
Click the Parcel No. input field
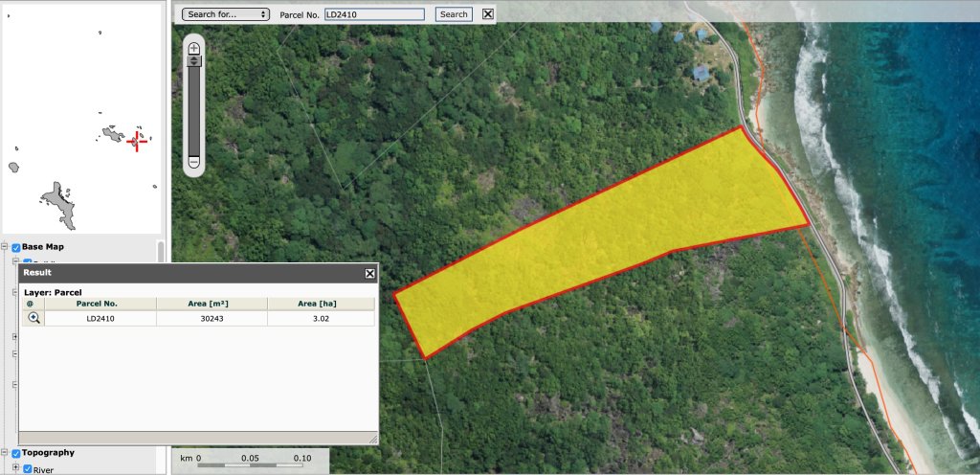tap(374, 14)
